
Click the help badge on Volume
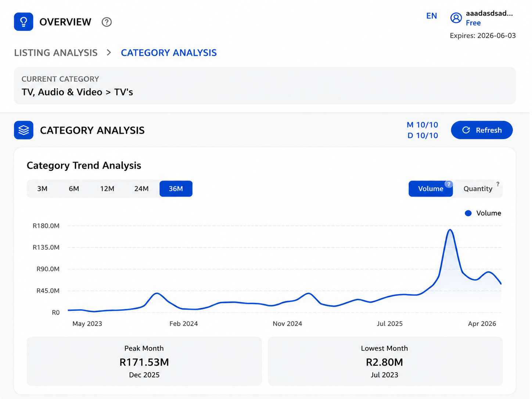(x=449, y=184)
